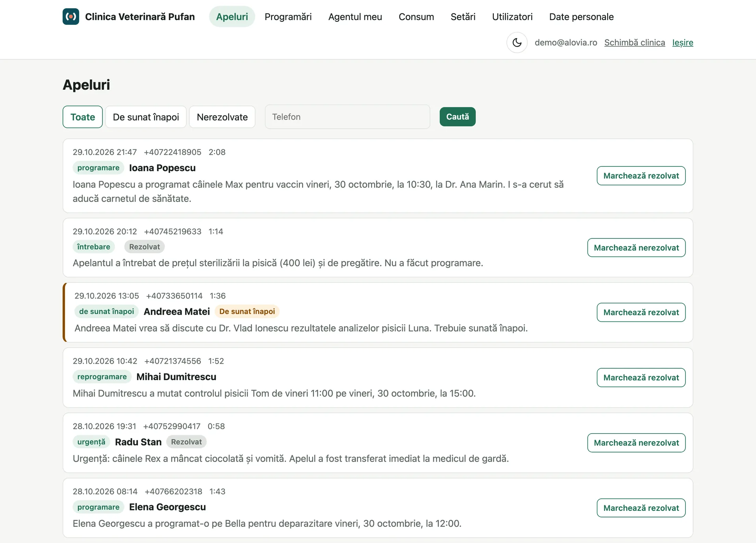The height and width of the screenshot is (543, 756).
Task: Mark the sterilization question call as nerezolvat
Action: click(x=636, y=247)
